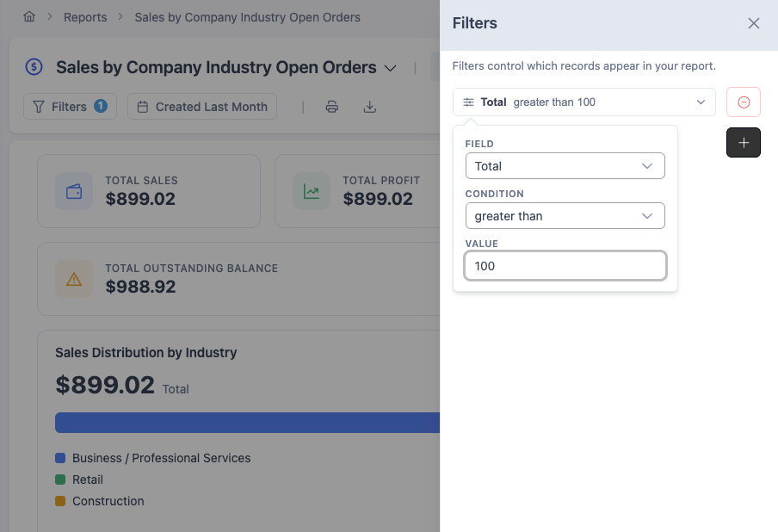The height and width of the screenshot is (532, 778).
Task: Click the Created Last Month date filter
Action: click(202, 106)
